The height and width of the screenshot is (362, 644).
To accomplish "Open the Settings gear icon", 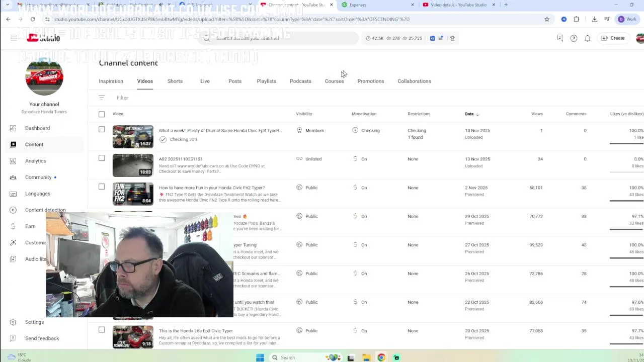I will point(13,322).
